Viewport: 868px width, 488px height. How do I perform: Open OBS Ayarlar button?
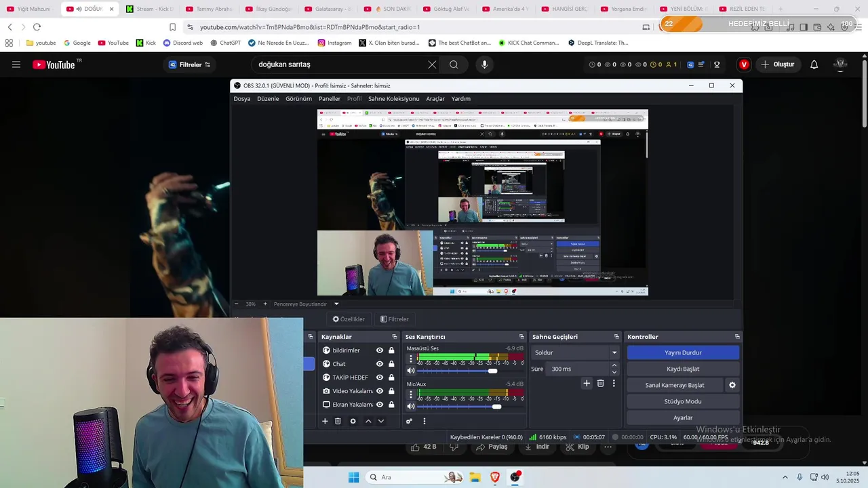click(x=683, y=418)
